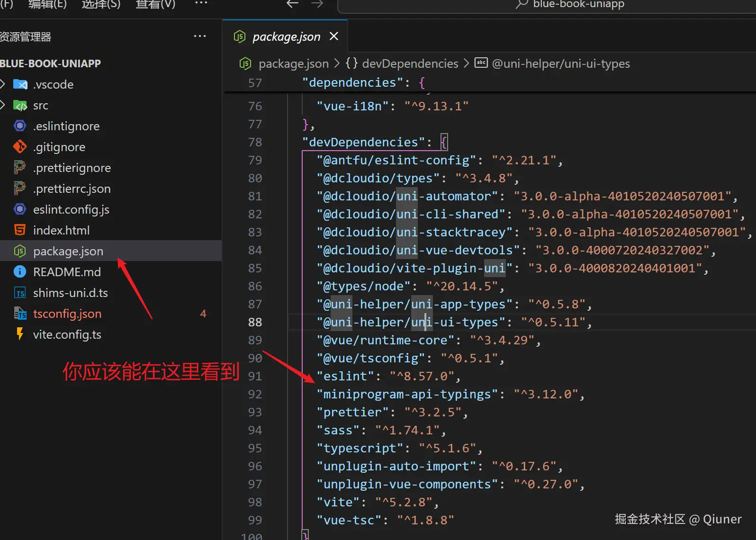756x540 pixels.
Task: Click "@types/node" on line 86
Action: [x=363, y=286]
